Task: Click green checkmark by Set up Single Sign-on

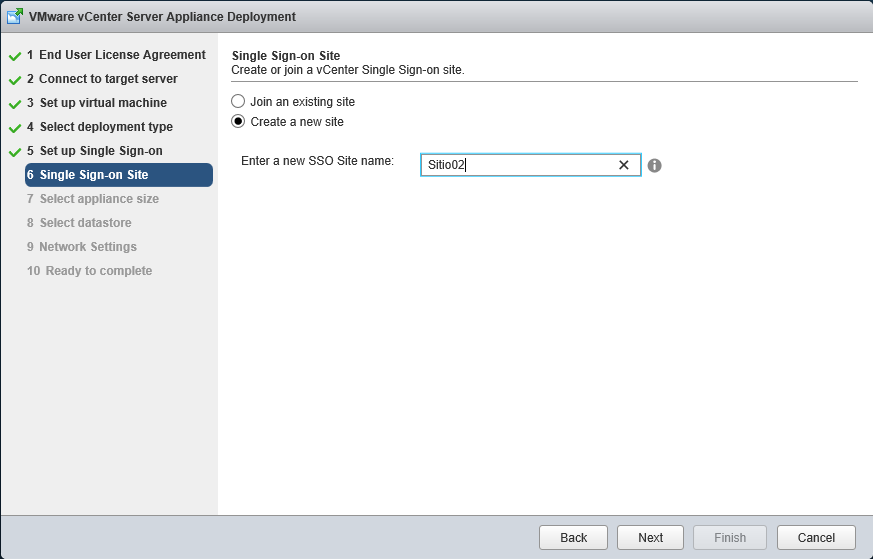Action: [15, 152]
